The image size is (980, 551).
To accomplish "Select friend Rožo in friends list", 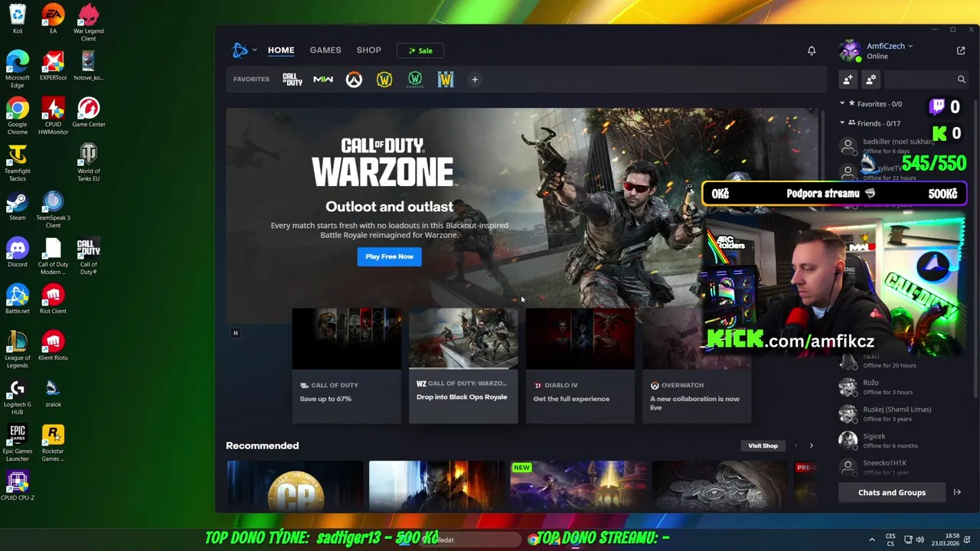I will [x=903, y=386].
